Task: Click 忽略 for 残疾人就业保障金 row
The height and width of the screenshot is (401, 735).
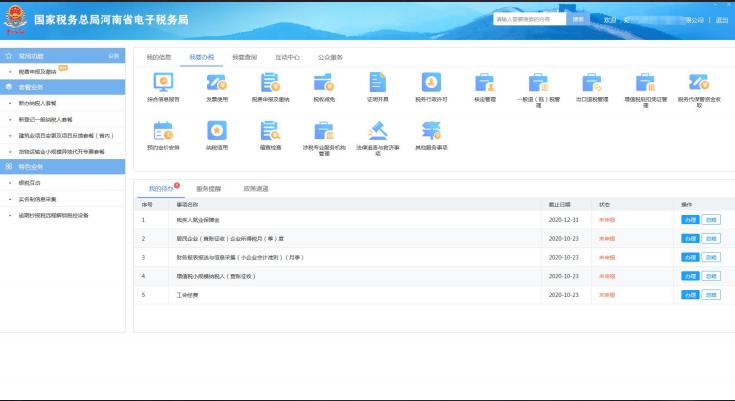Action: click(711, 220)
